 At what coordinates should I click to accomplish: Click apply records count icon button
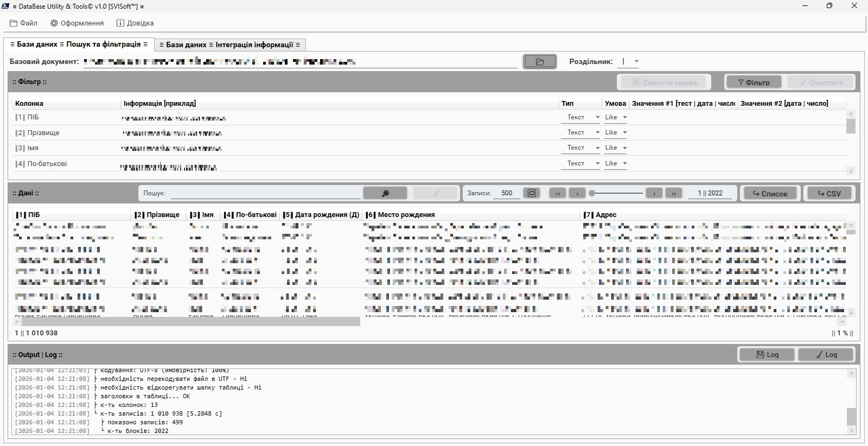[532, 193]
